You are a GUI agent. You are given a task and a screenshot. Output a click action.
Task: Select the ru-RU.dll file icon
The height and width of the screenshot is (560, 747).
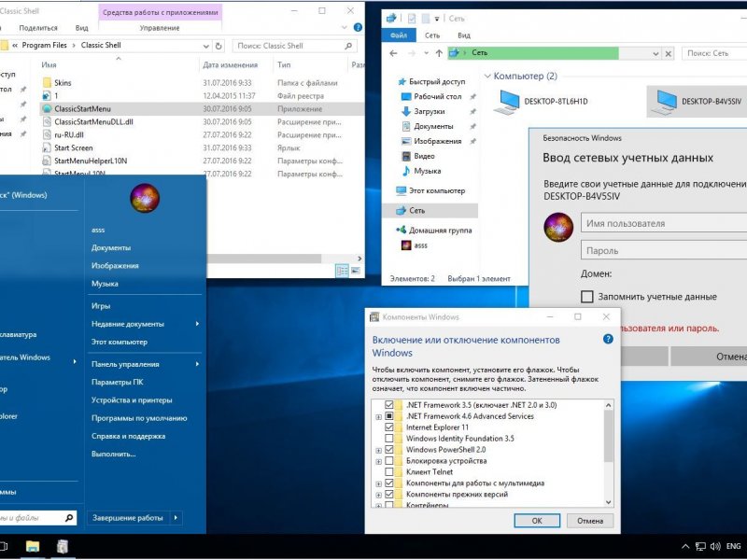47,134
